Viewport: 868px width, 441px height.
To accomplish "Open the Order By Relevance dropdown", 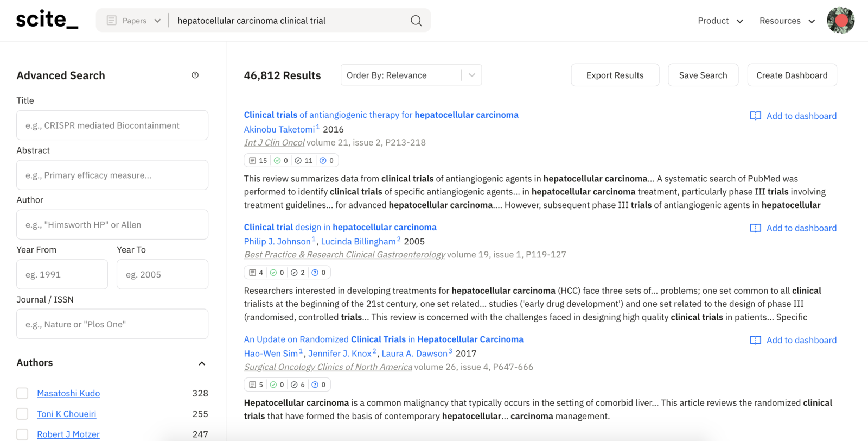I will tap(411, 74).
